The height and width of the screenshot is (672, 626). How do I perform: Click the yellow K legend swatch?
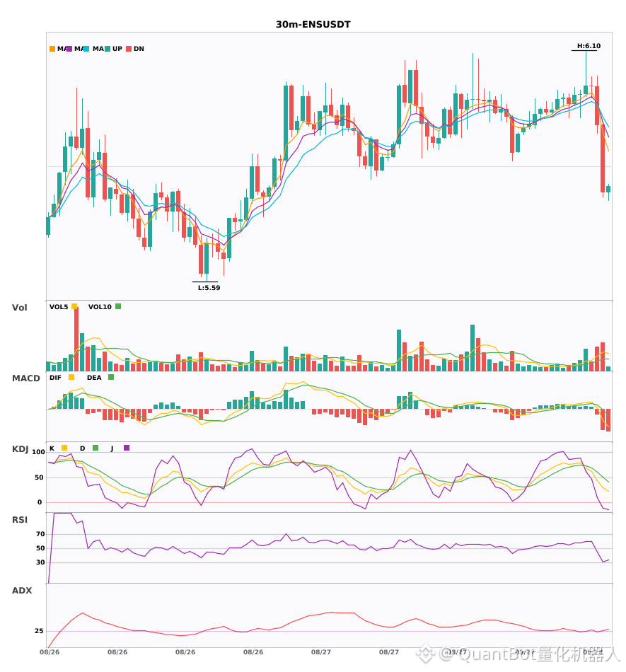pos(64,448)
